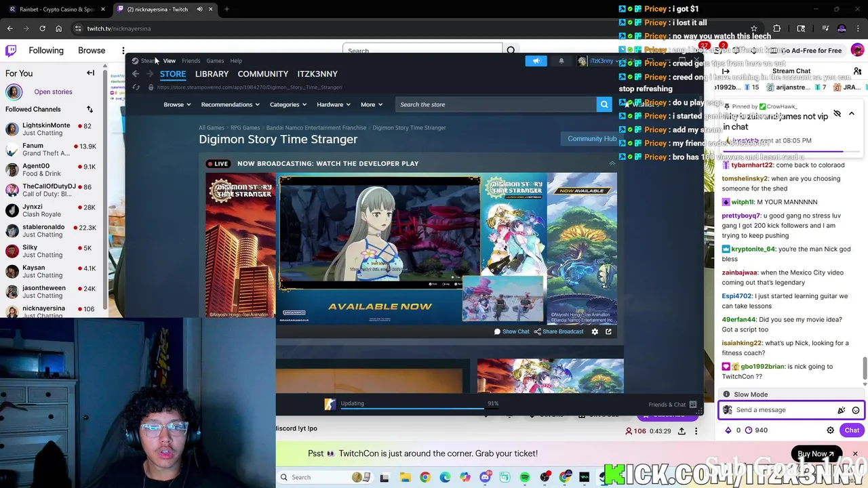Open the Twitch chat settings gear
This screenshot has width=868, height=488.
tap(830, 430)
